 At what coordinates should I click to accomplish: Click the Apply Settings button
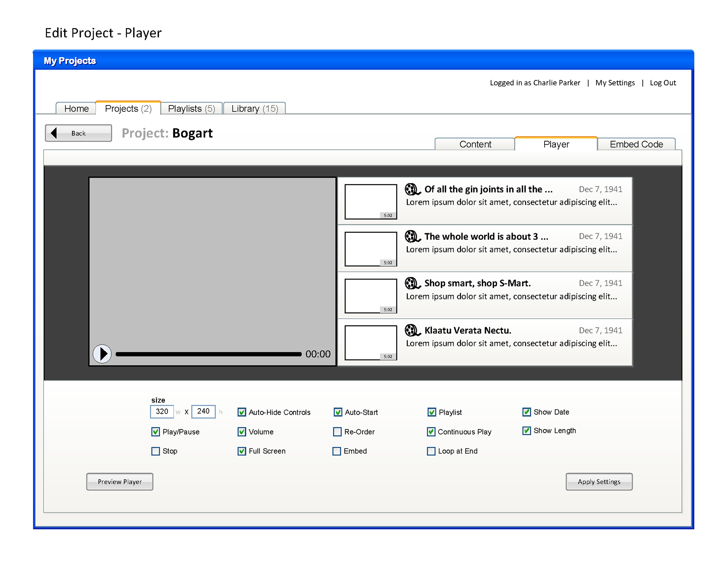(599, 481)
